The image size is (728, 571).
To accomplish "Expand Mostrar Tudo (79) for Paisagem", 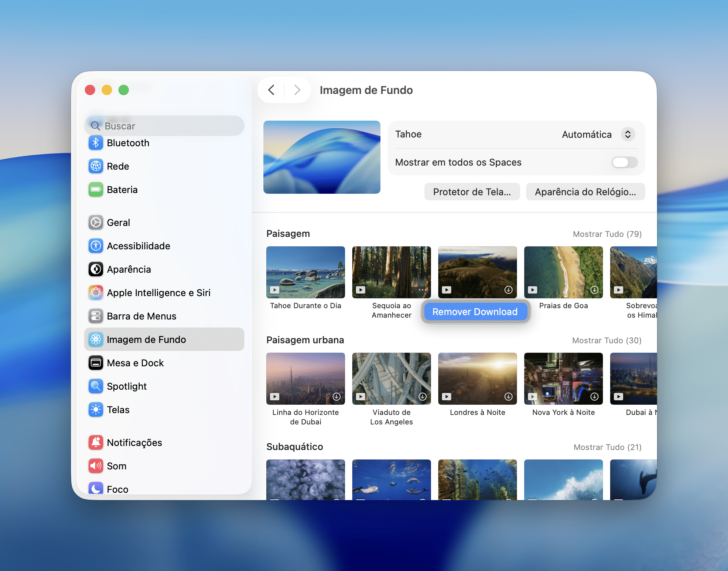I will point(607,234).
